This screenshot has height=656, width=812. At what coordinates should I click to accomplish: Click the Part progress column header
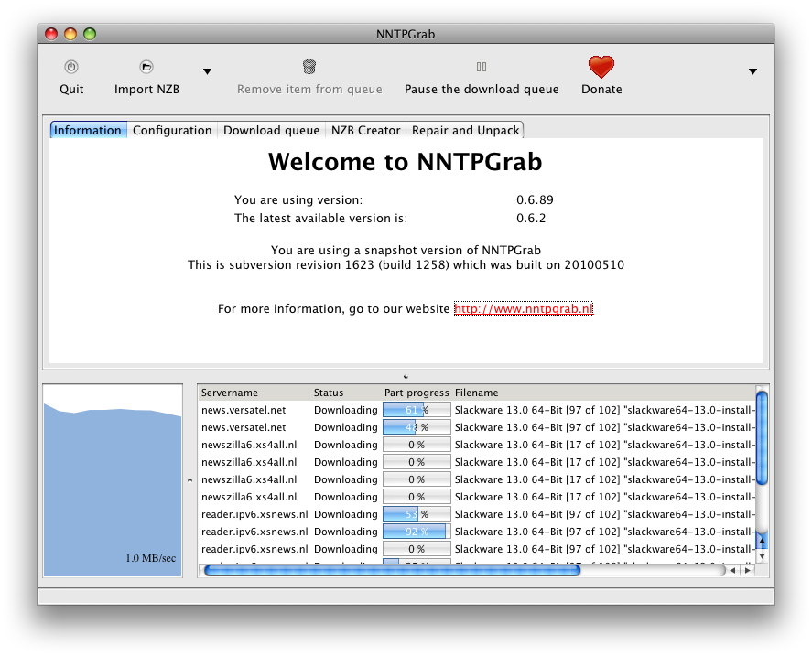417,393
